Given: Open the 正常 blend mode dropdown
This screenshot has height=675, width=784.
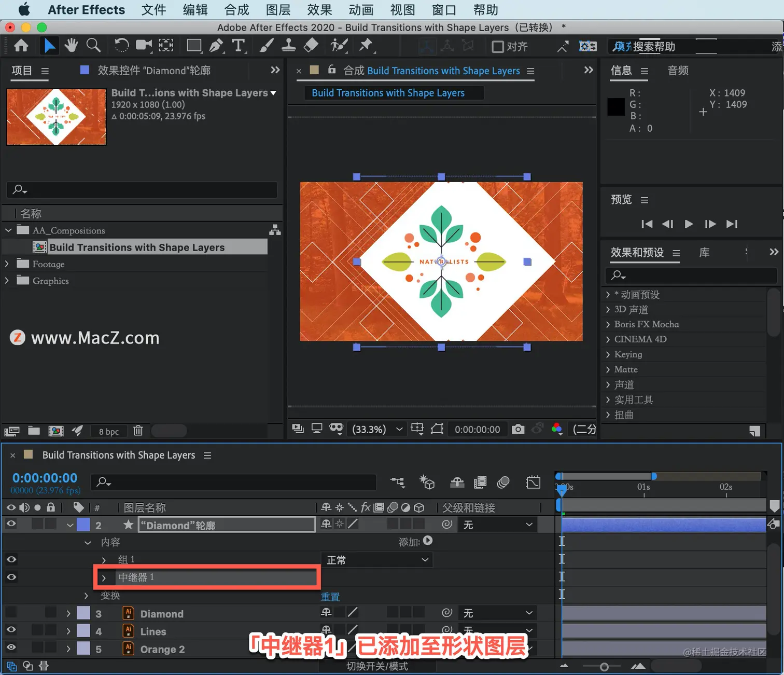Looking at the screenshot, I should click(377, 560).
